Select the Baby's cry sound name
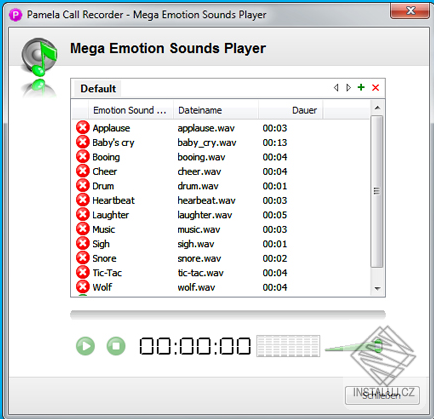 pyautogui.click(x=113, y=143)
